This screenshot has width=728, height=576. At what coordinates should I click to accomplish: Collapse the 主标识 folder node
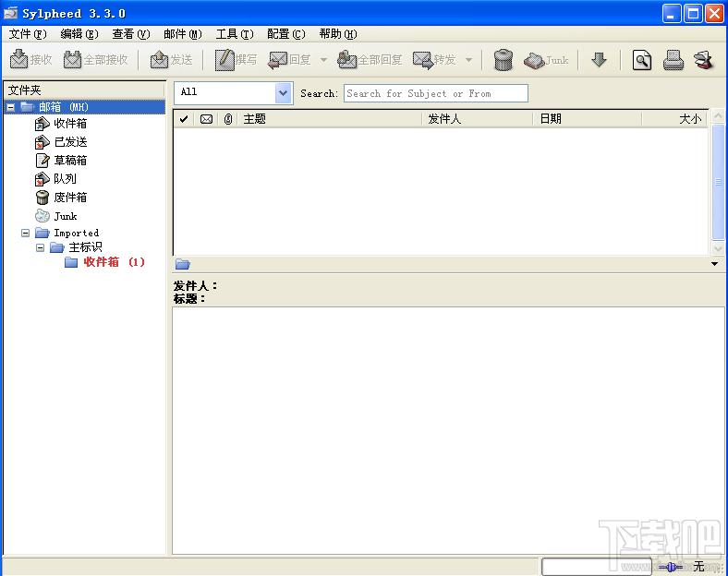[41, 247]
